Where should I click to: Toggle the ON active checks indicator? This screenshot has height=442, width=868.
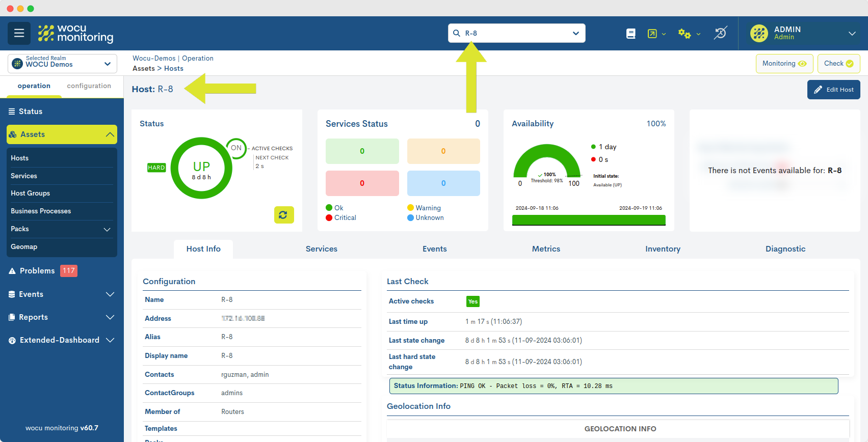(x=236, y=148)
